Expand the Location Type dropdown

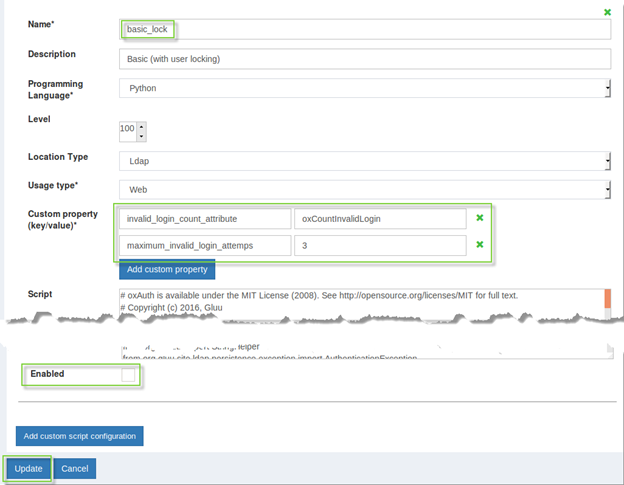[364, 161]
